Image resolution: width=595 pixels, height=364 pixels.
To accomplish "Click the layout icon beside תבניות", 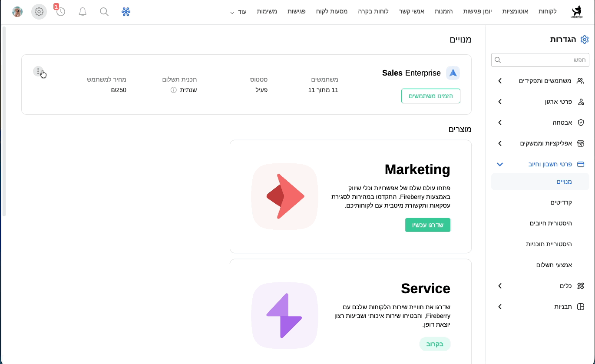I will click(x=581, y=307).
